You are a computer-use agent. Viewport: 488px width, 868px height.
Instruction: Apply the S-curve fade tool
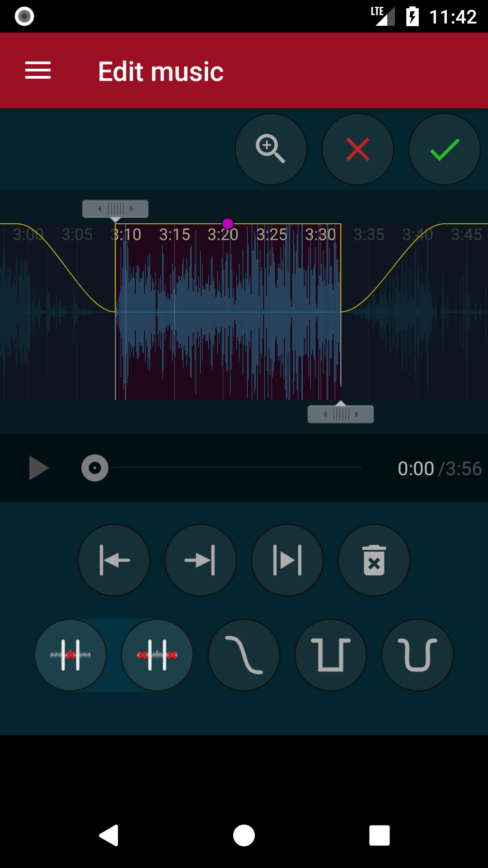click(244, 655)
